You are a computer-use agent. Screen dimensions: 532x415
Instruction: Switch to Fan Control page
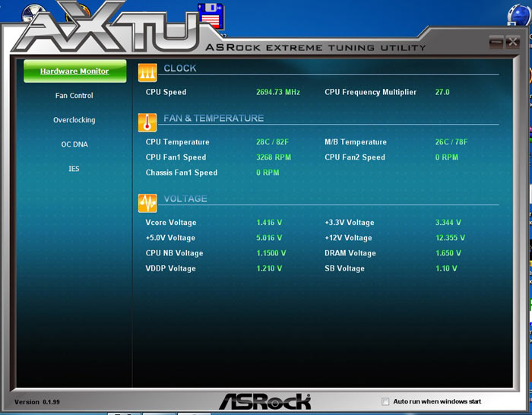(x=74, y=96)
